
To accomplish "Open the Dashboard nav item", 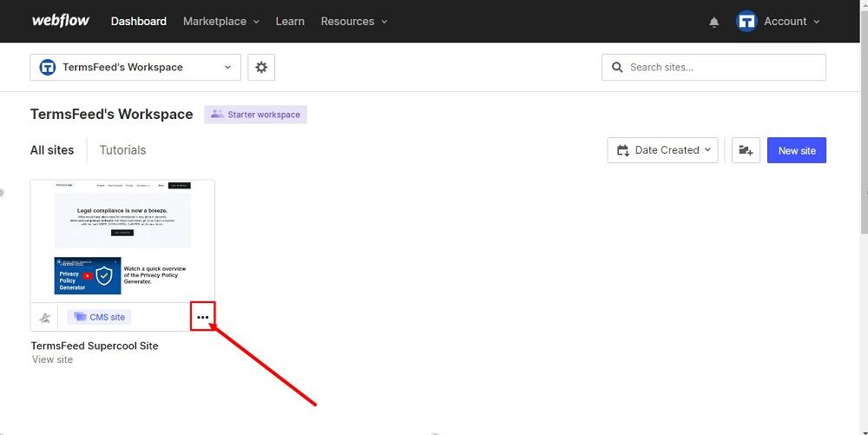I will [138, 21].
